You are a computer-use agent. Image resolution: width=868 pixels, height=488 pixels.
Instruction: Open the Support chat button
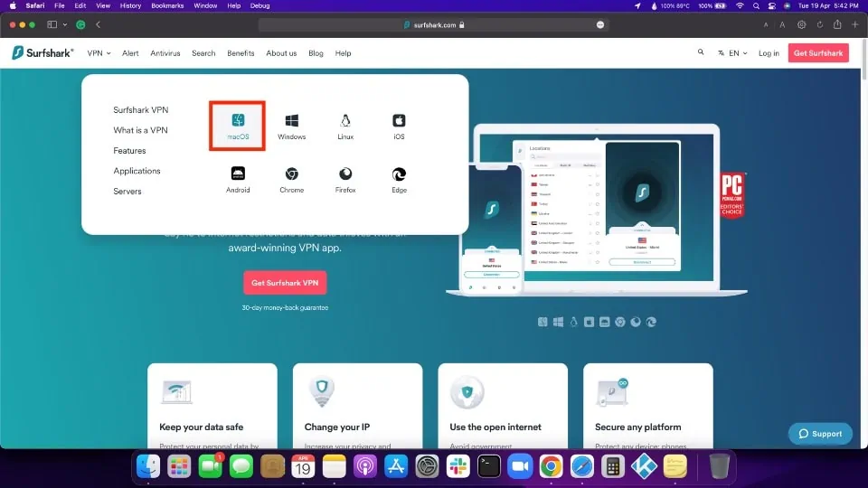coord(820,434)
